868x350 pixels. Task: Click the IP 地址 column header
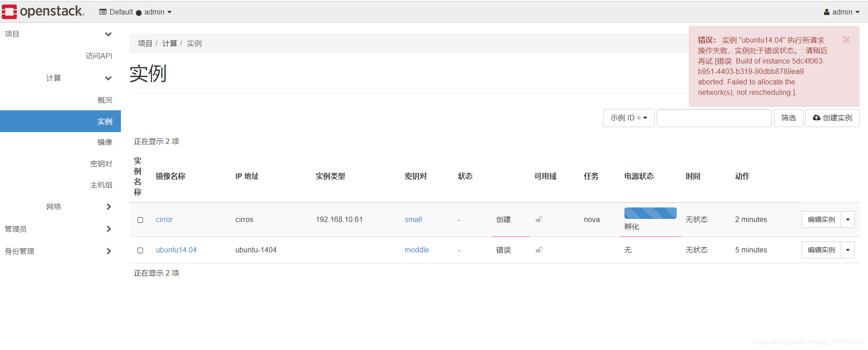247,176
